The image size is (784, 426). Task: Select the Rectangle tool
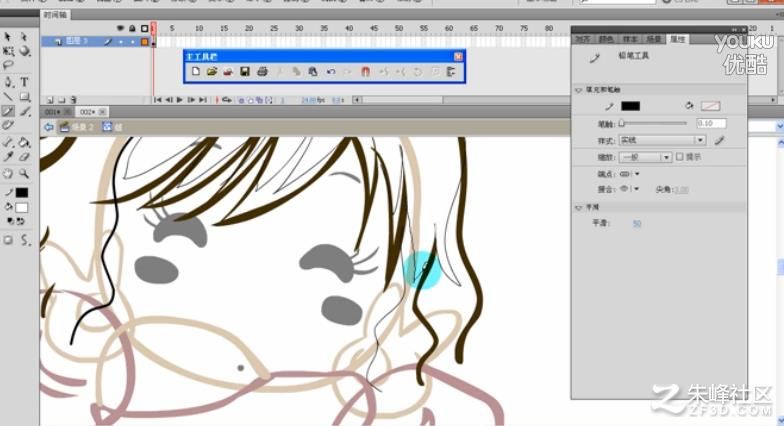click(24, 96)
